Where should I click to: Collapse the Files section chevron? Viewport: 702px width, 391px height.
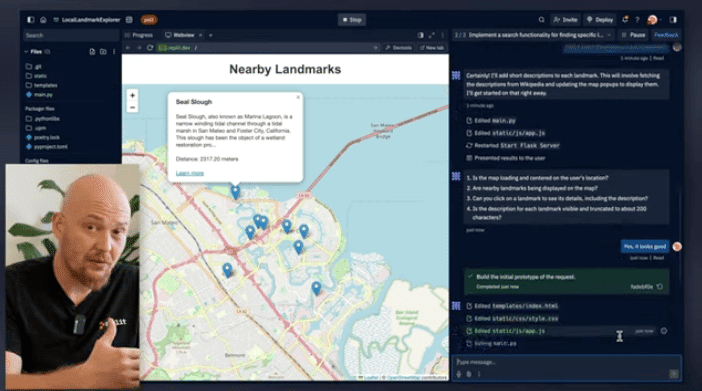pyautogui.click(x=26, y=52)
